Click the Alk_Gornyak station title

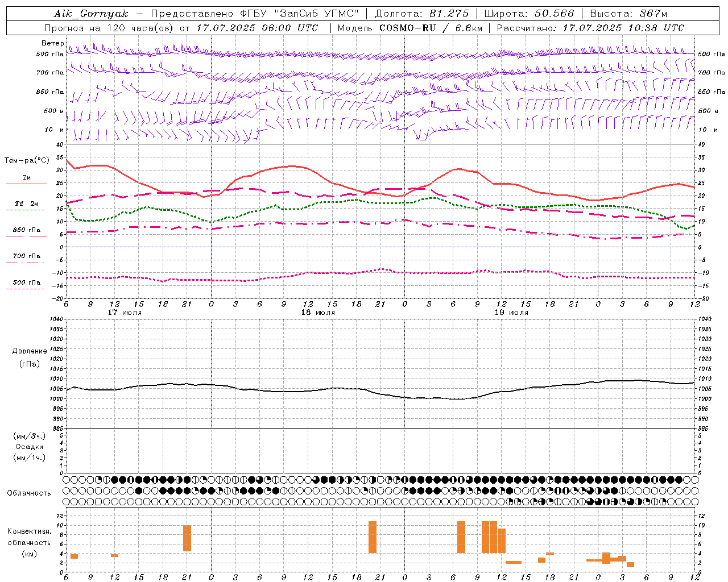[x=91, y=14]
